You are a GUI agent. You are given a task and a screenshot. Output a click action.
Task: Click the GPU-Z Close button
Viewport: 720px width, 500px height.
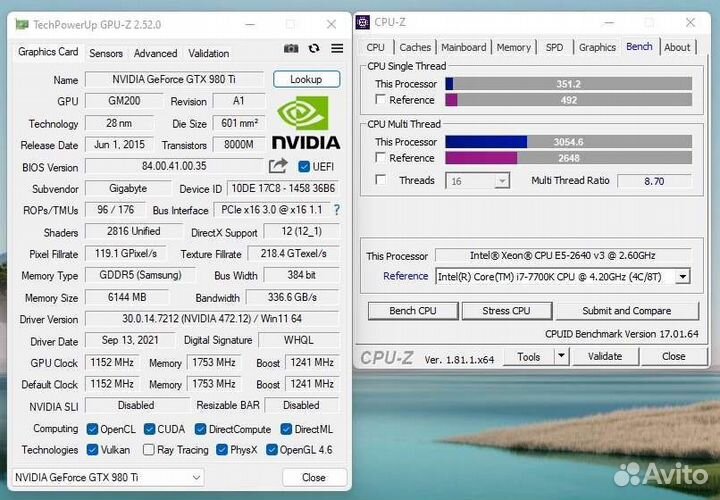314,478
